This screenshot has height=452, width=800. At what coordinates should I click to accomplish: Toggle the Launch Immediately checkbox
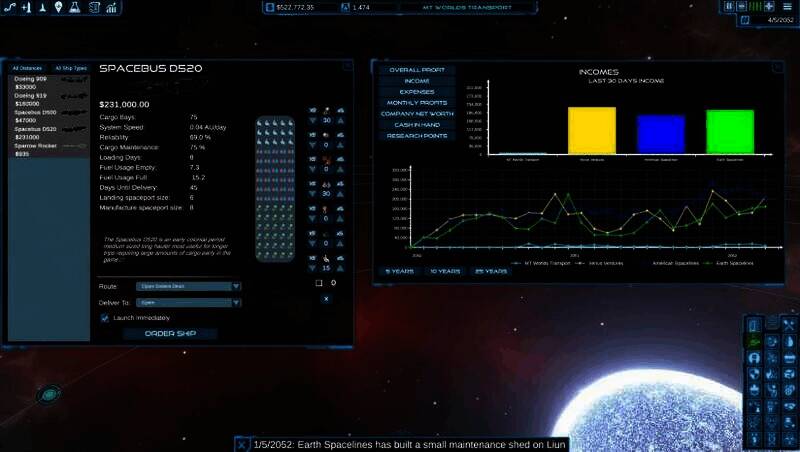[x=105, y=318]
